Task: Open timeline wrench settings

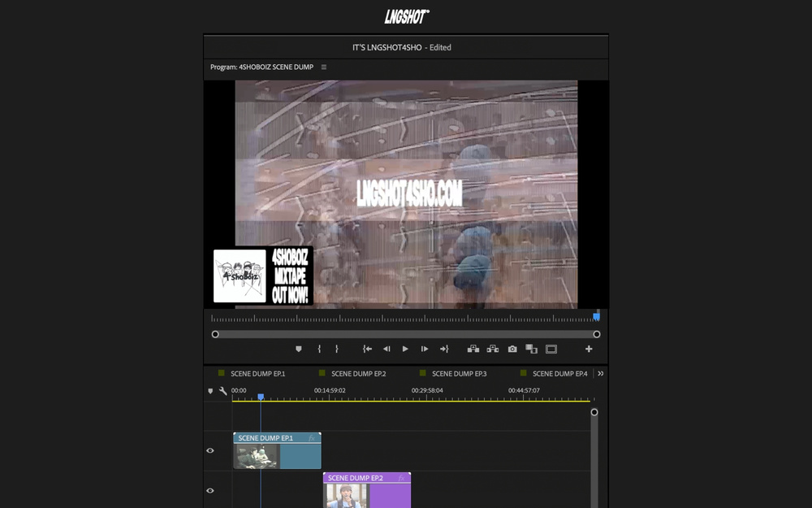Action: click(x=222, y=391)
